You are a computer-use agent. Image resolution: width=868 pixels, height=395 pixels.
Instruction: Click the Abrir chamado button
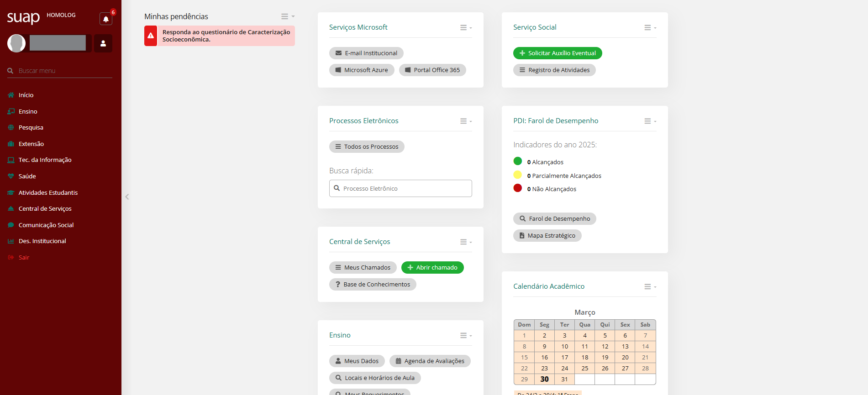432,267
